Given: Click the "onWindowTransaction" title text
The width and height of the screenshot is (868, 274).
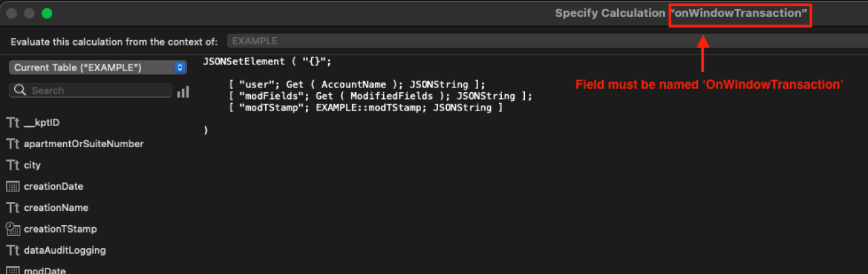Looking at the screenshot, I should pyautogui.click(x=739, y=14).
